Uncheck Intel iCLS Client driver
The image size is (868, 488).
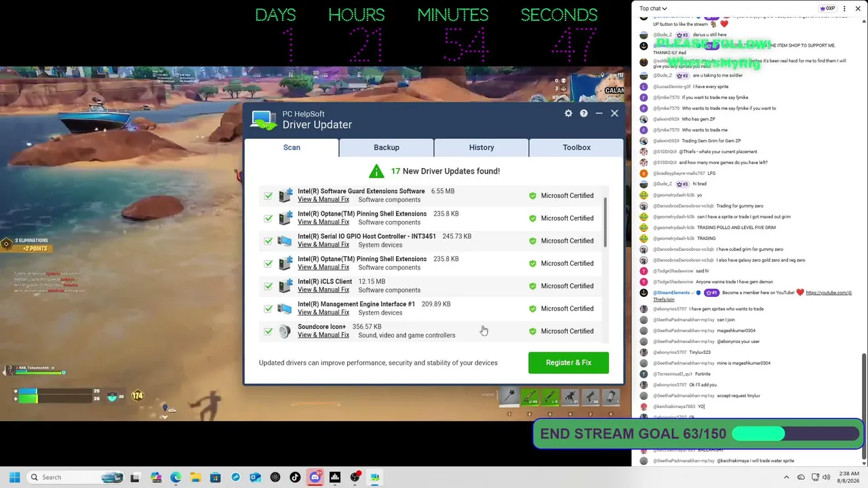click(269, 286)
